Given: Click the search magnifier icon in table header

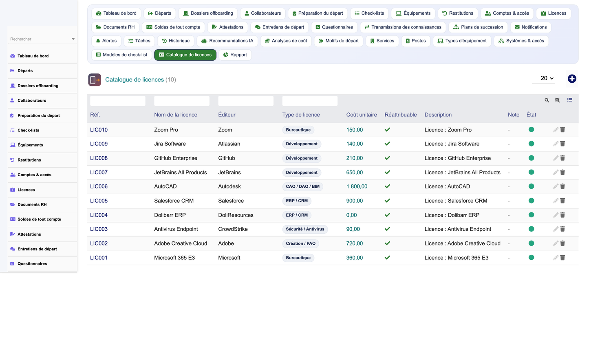Looking at the screenshot, I should (x=547, y=100).
